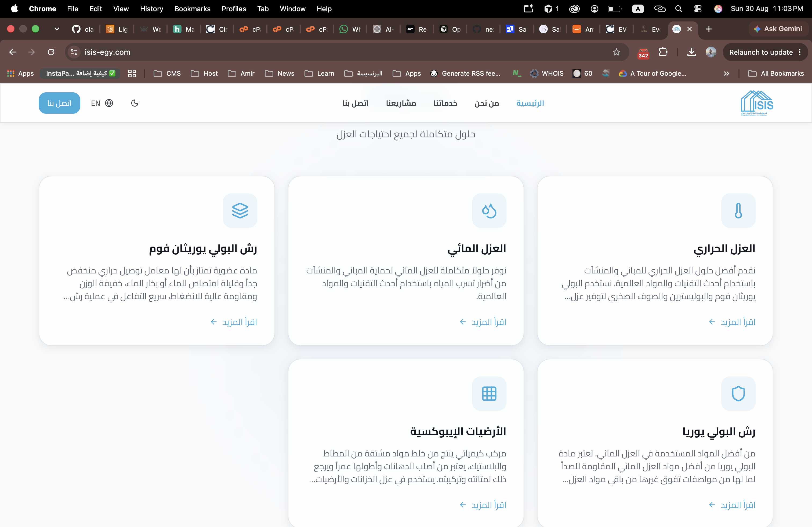Expand News bookmarks folder
The image size is (812, 527).
click(280, 73)
